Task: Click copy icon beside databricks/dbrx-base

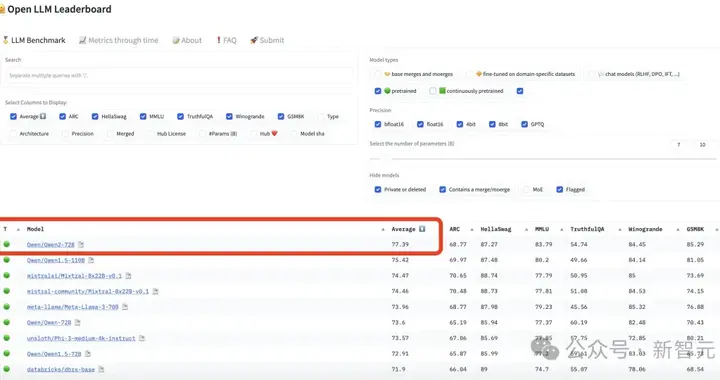Action: pos(101,369)
